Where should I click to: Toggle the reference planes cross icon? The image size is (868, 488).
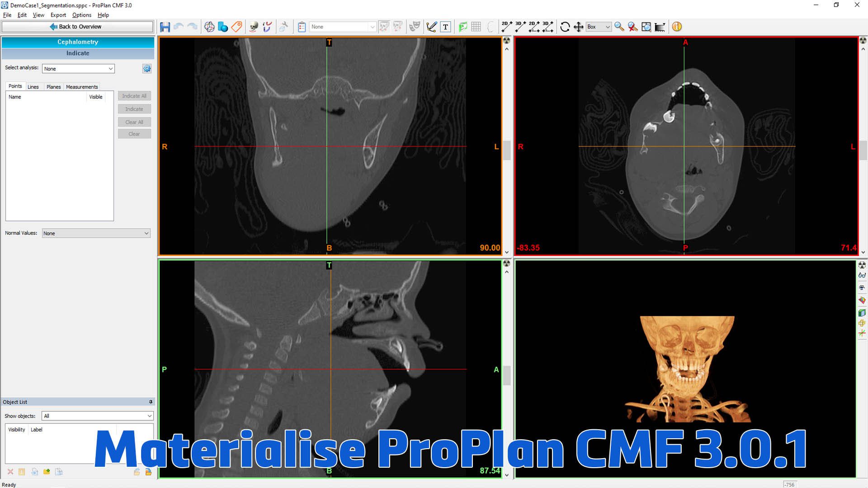pyautogui.click(x=862, y=333)
